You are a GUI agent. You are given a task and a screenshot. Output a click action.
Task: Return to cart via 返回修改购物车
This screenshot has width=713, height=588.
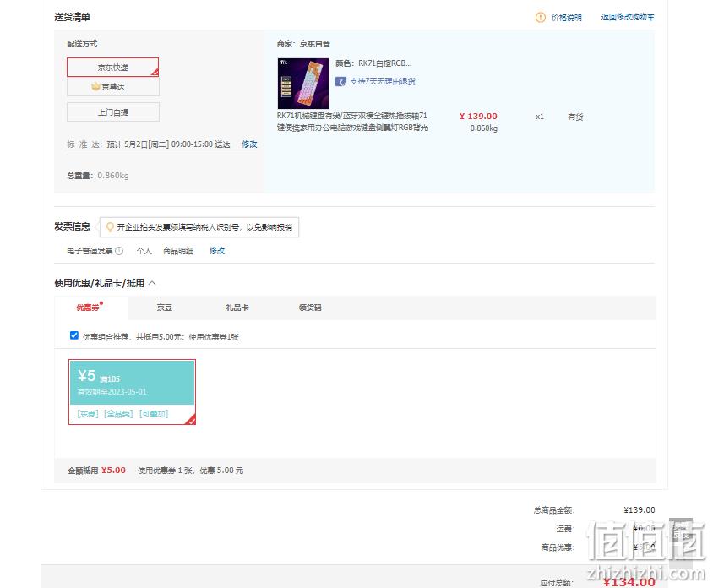point(628,17)
